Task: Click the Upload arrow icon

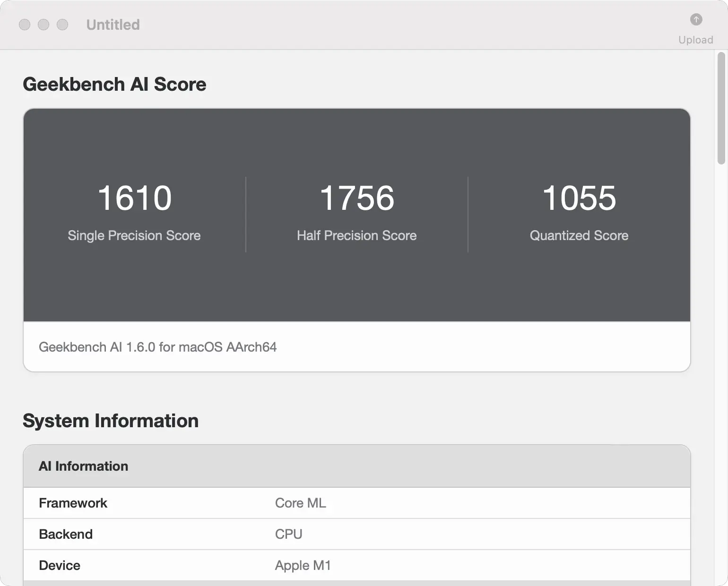Action: click(696, 19)
